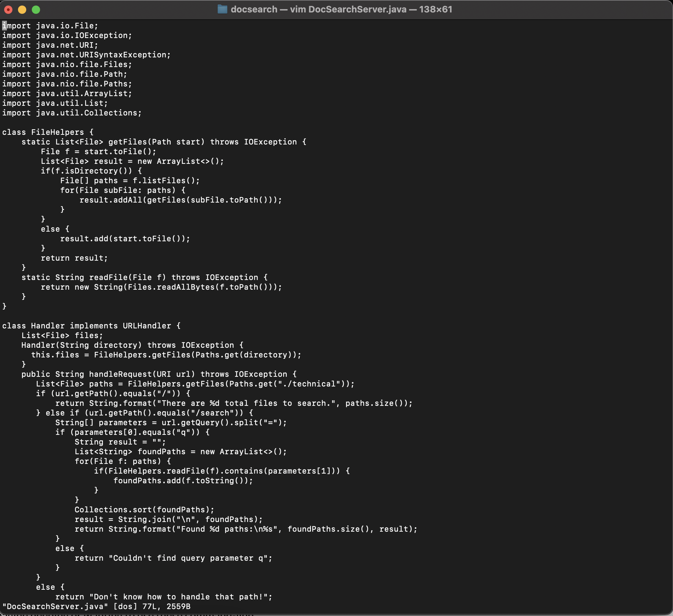Place cursor on 'import java.io.File;' line

click(x=50, y=26)
